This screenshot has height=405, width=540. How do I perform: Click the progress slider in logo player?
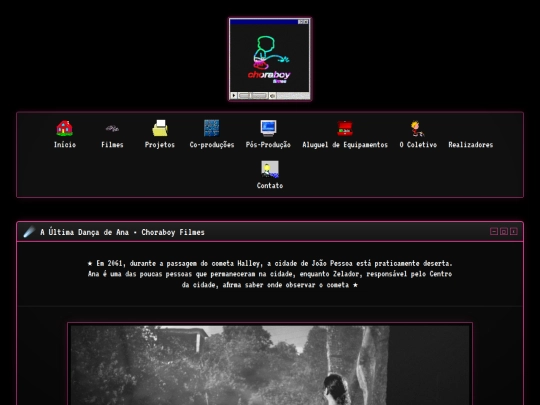coord(253,95)
